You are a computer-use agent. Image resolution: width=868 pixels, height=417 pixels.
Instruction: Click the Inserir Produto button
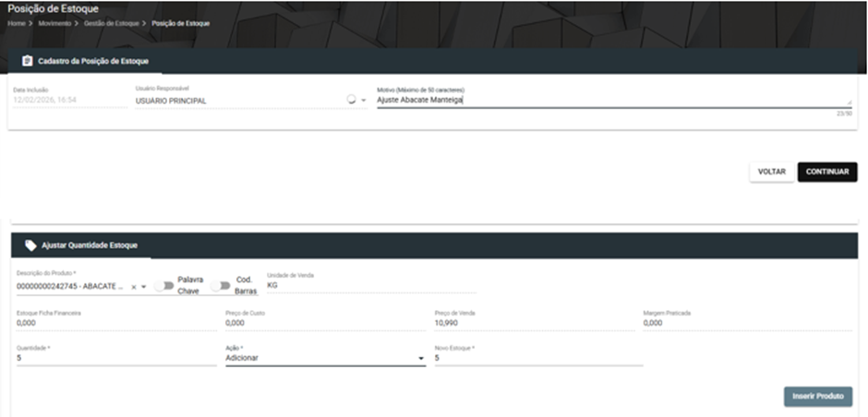(x=817, y=396)
